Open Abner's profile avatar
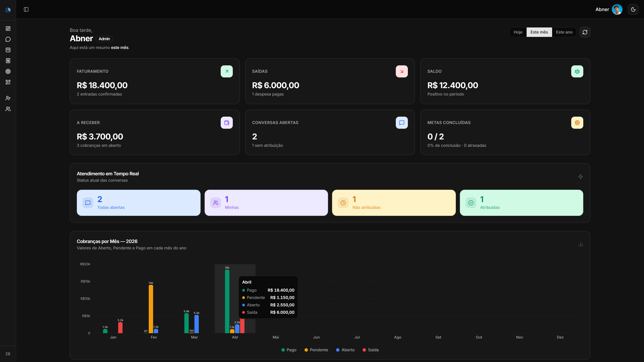644x362 pixels. click(x=617, y=10)
